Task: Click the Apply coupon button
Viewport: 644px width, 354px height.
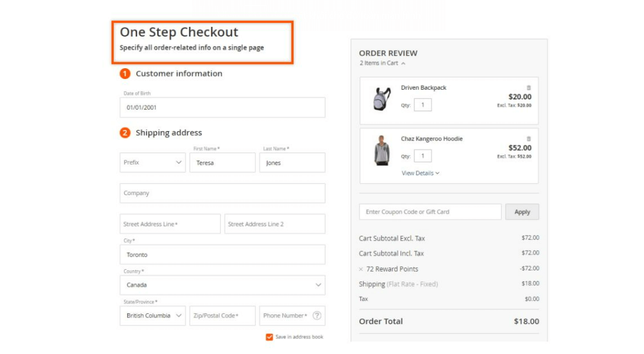Action: pyautogui.click(x=522, y=211)
